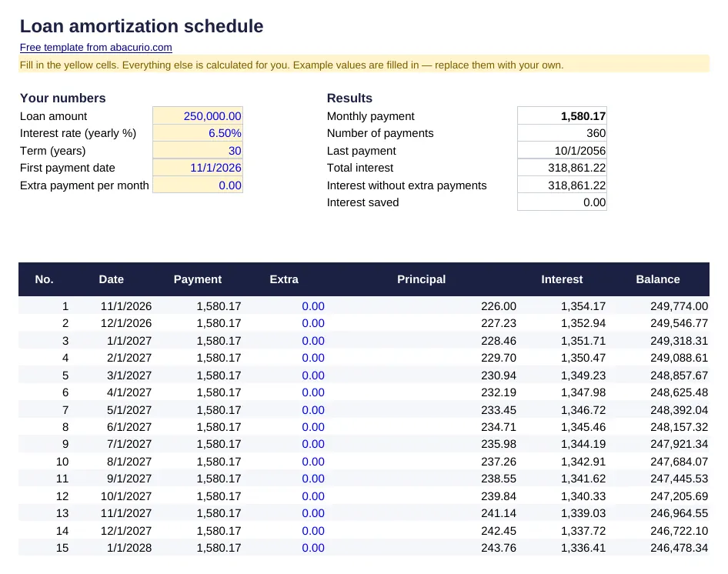The height and width of the screenshot is (574, 728).
Task: Click date 2/1/2027
Action: [x=129, y=358]
